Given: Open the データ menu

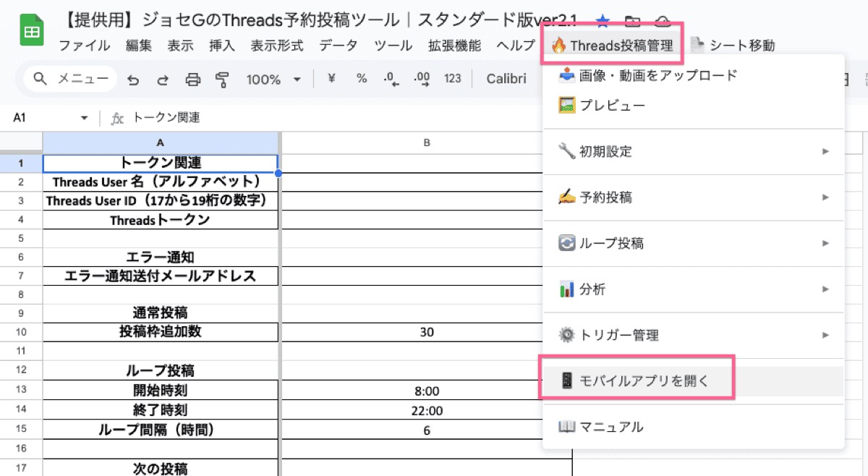Looking at the screenshot, I should coord(339,46).
